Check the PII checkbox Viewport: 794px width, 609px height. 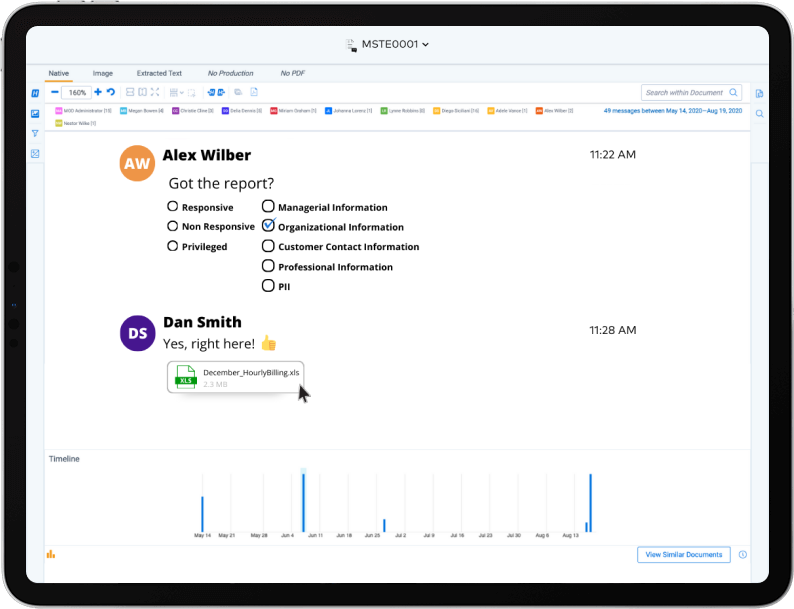[x=268, y=286]
